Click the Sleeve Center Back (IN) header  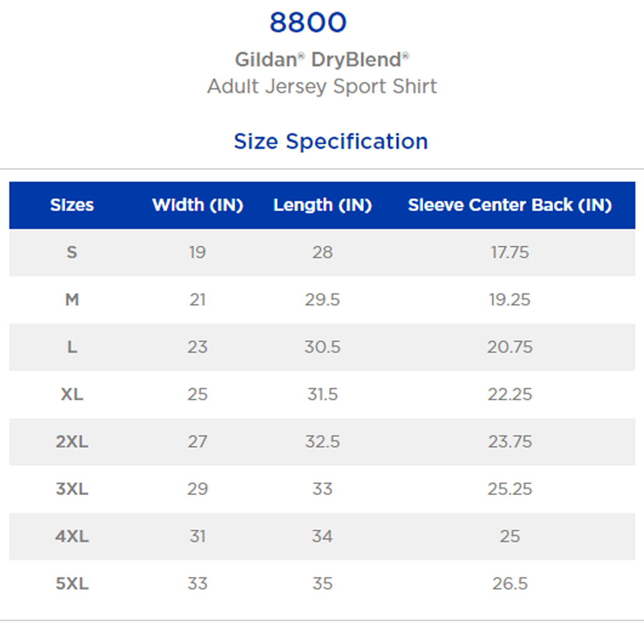click(x=509, y=205)
